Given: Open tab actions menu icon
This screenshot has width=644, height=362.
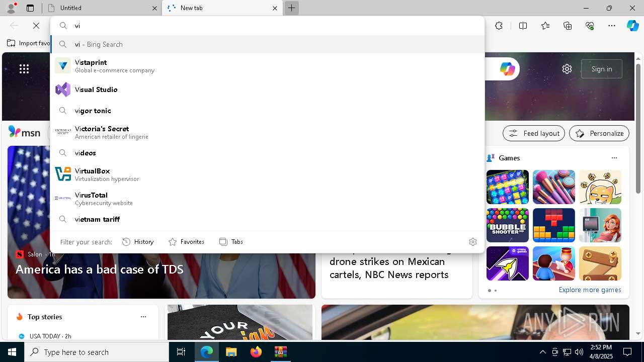Looking at the screenshot, I should pos(30,8).
